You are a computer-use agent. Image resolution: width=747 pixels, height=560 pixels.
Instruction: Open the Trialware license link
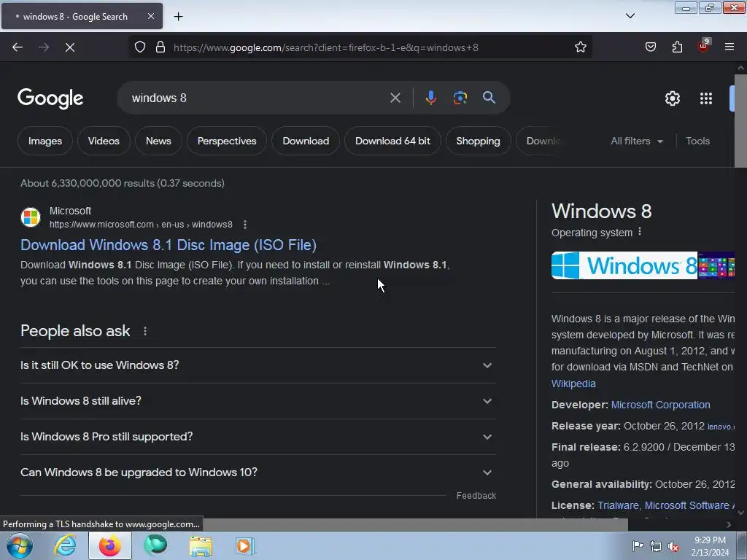click(x=618, y=505)
